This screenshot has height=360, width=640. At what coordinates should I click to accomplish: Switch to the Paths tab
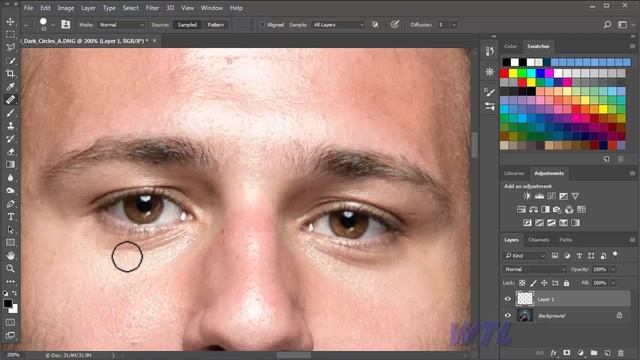pyautogui.click(x=566, y=240)
